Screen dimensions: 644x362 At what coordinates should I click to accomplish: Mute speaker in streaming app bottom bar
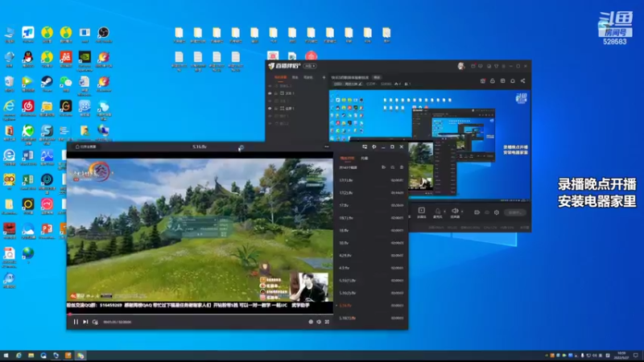(x=455, y=212)
